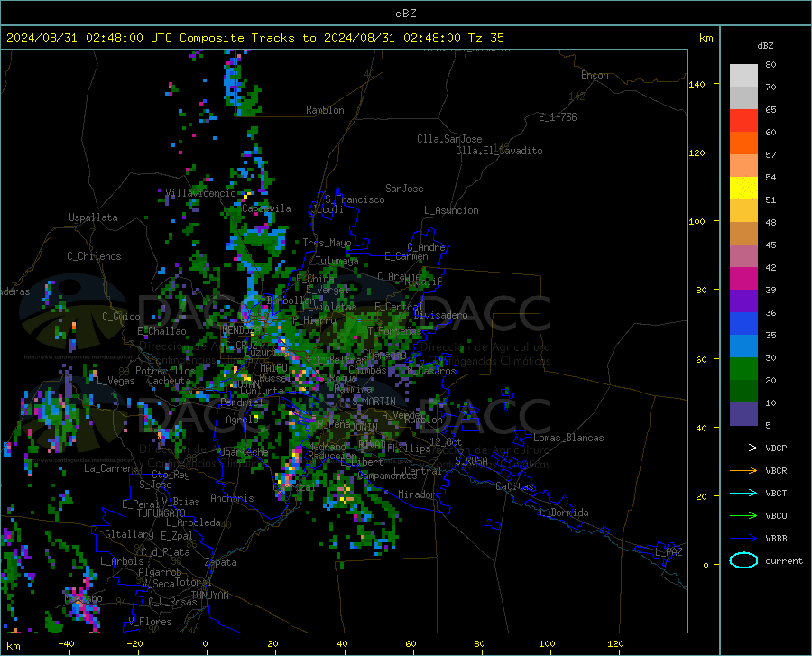Click the magenta 39-42 dBZ swatch

click(743, 279)
